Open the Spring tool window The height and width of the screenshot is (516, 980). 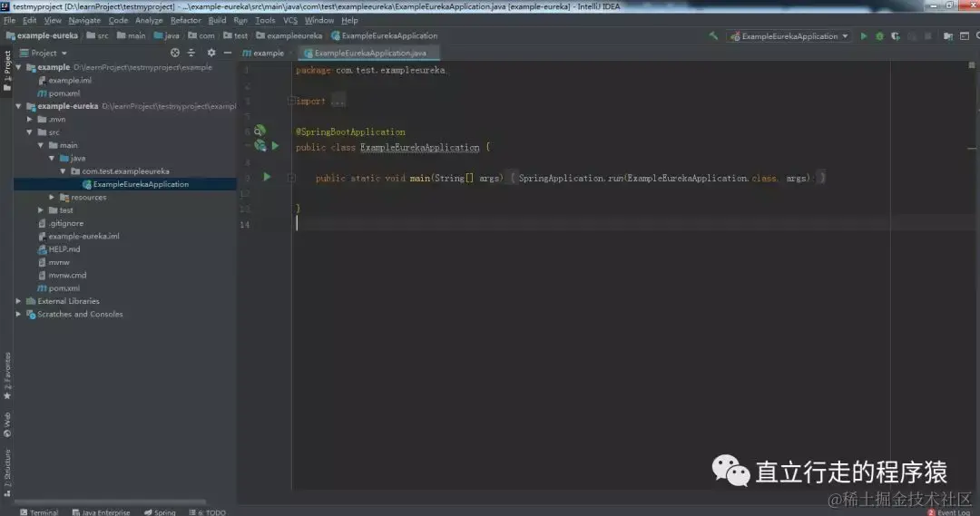tap(160, 512)
